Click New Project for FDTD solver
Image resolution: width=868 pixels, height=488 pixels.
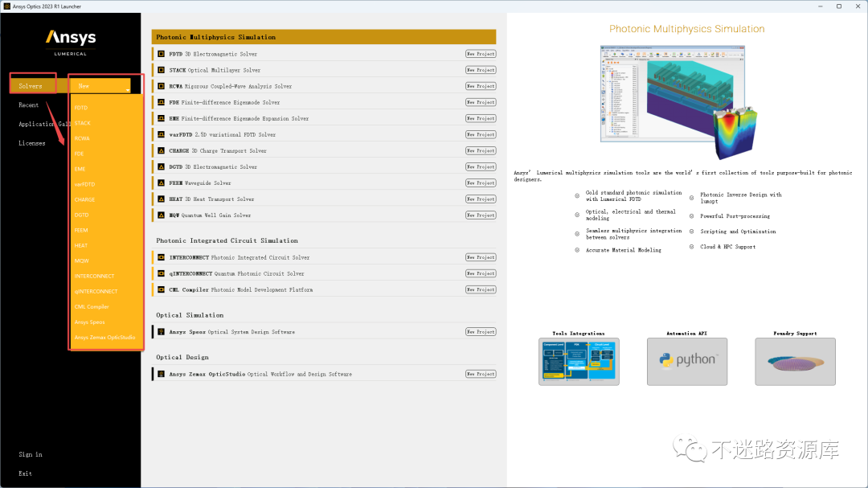click(x=481, y=54)
